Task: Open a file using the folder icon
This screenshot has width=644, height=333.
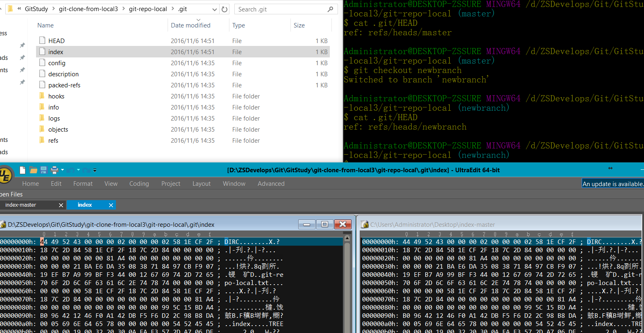Action: [33, 170]
